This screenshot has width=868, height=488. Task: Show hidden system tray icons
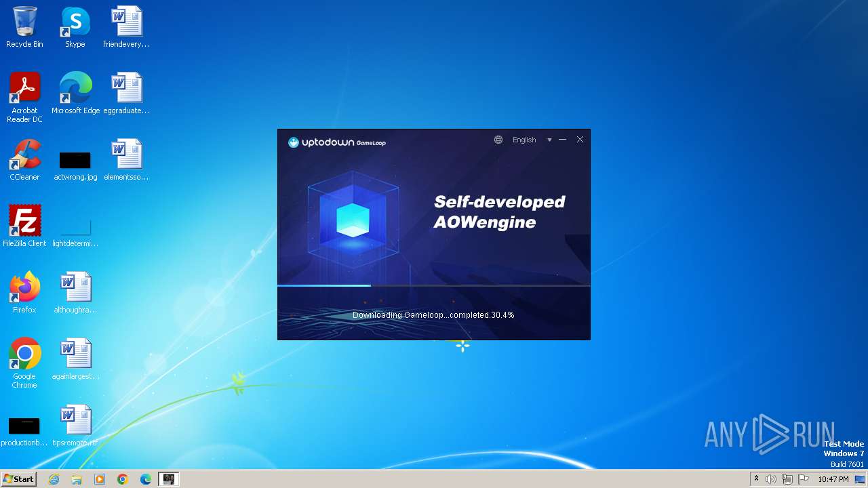pyautogui.click(x=756, y=479)
